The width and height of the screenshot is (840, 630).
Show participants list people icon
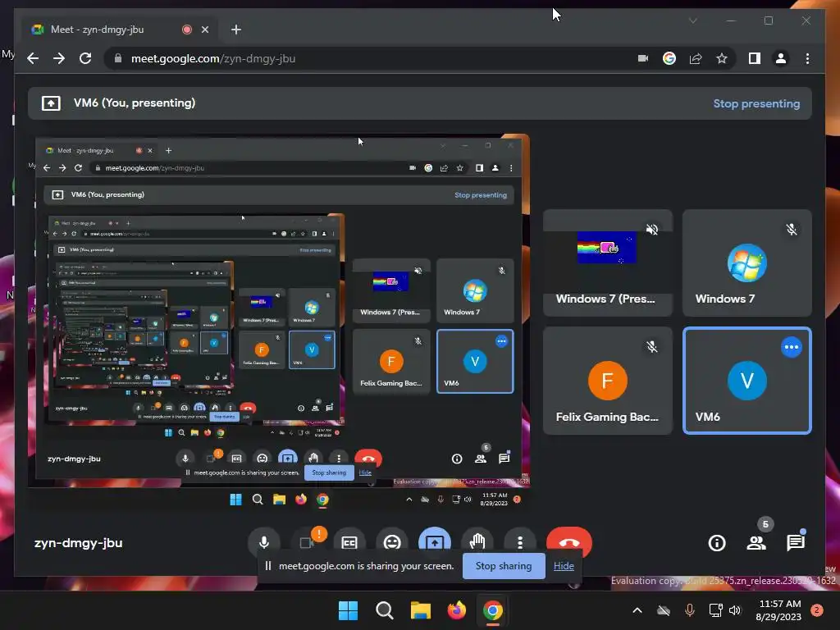756,543
